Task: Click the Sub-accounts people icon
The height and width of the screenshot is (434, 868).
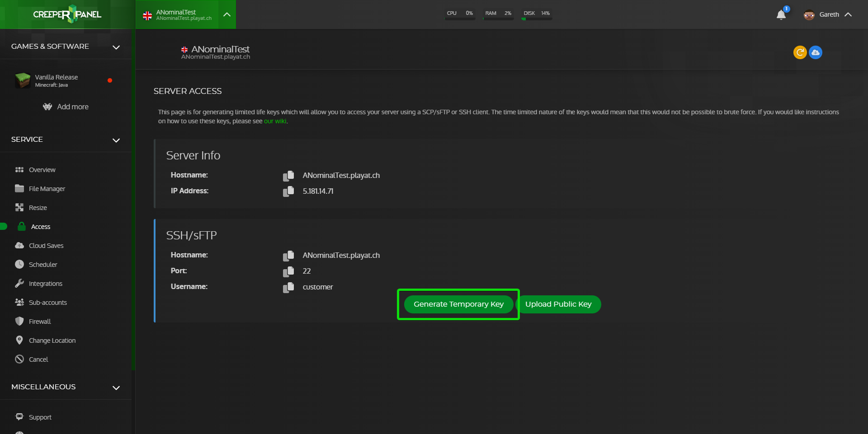Action: pyautogui.click(x=19, y=302)
